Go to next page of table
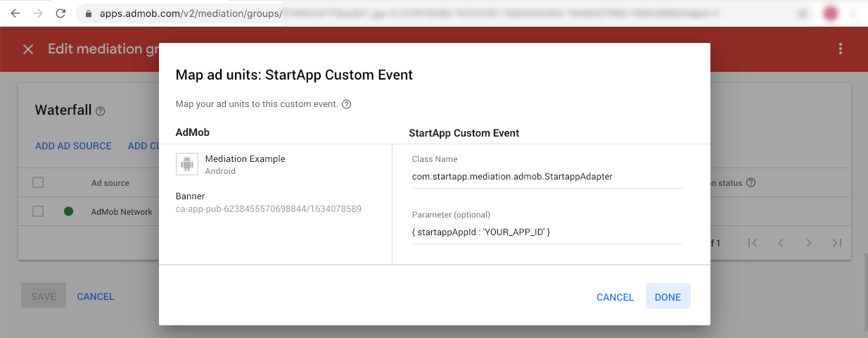This screenshot has height=338, width=868. tap(809, 243)
